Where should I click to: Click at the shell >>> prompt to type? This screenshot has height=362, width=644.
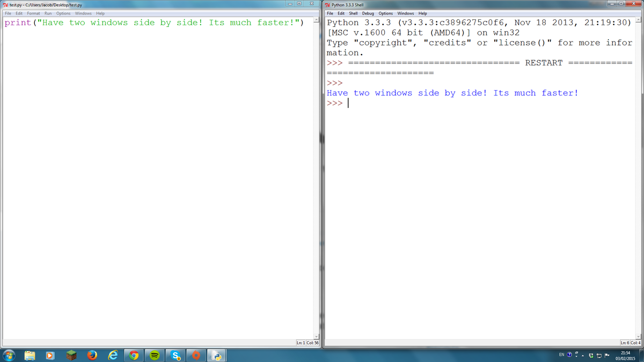click(348, 103)
